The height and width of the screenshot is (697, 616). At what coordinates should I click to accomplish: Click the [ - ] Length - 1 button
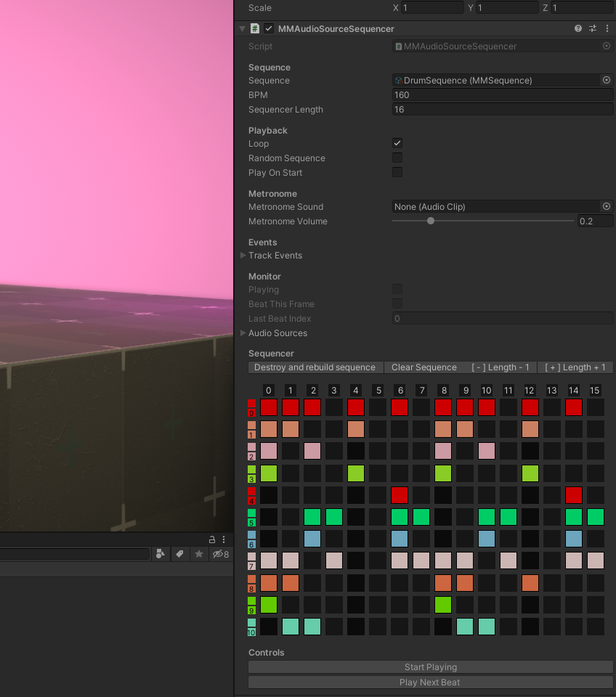(500, 367)
